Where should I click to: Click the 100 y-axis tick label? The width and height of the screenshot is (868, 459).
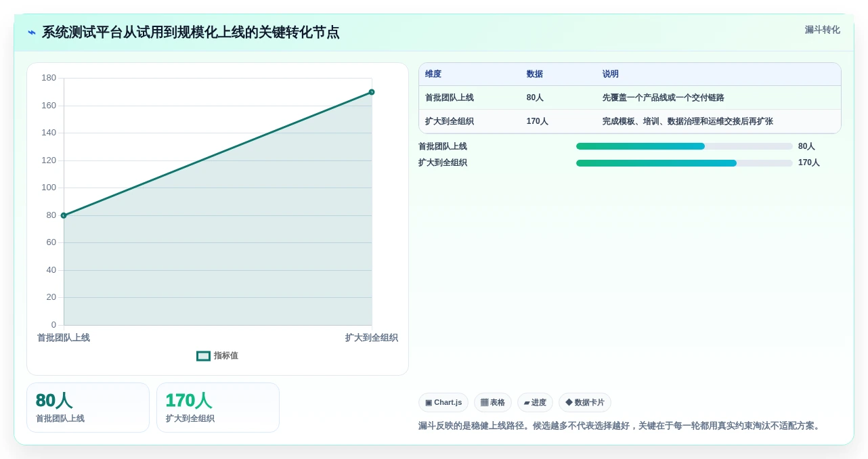[49, 188]
